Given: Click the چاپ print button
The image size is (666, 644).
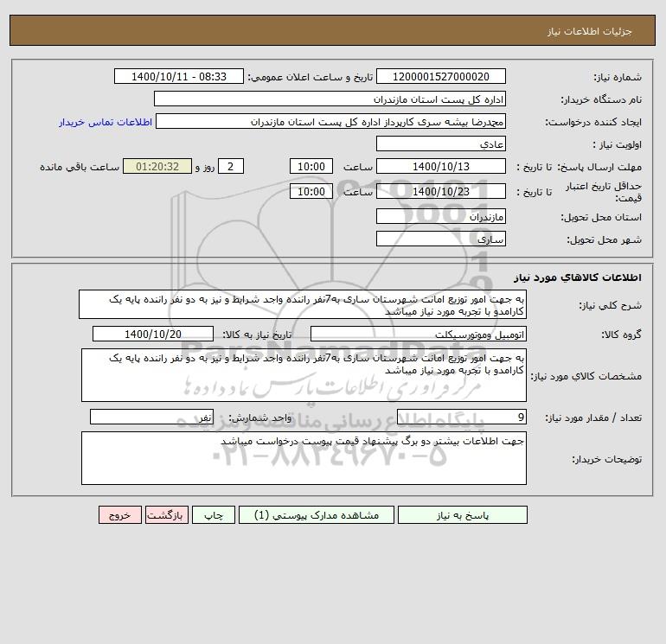Looking at the screenshot, I should (214, 515).
